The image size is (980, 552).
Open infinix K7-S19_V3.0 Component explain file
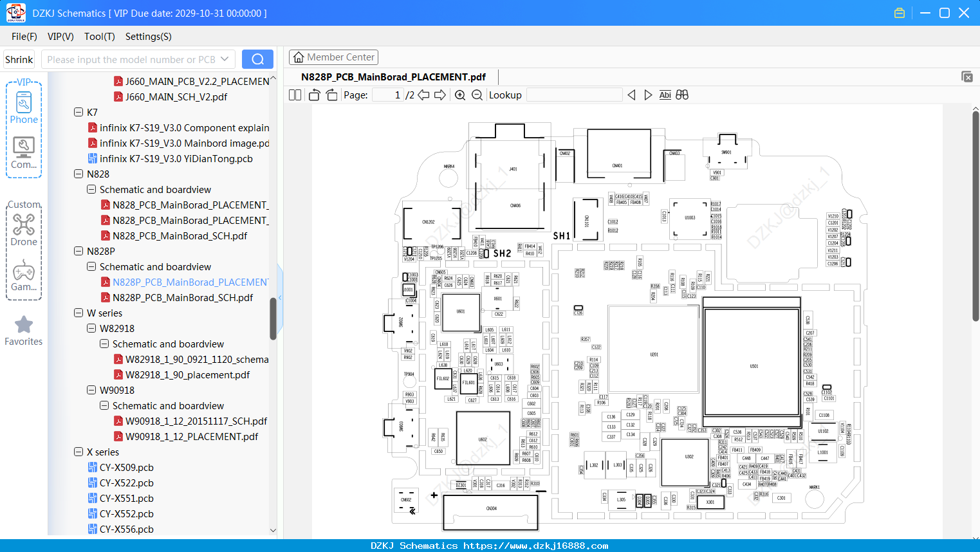184,127
